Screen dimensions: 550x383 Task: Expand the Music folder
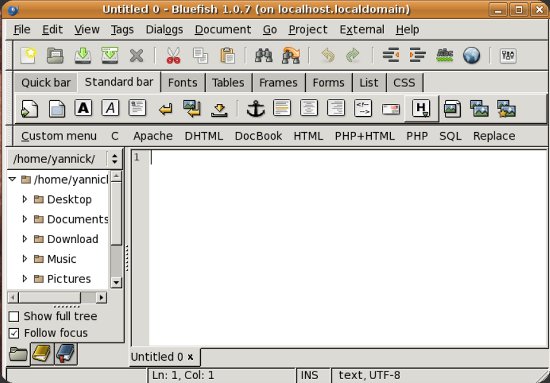click(x=25, y=259)
